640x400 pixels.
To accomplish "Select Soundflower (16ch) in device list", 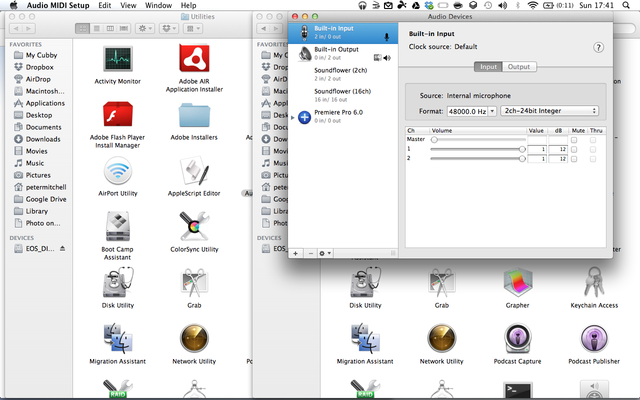I will (343, 95).
